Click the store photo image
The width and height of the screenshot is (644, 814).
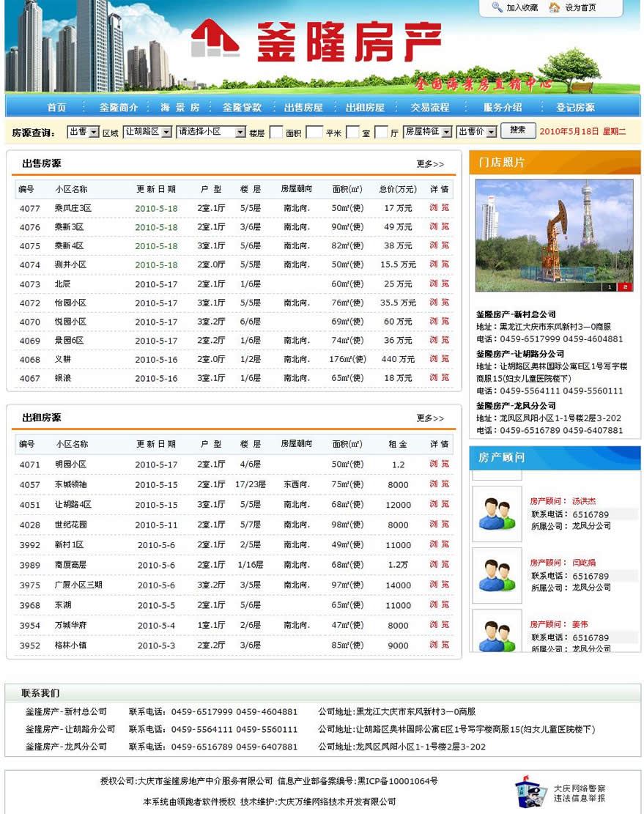tap(554, 235)
